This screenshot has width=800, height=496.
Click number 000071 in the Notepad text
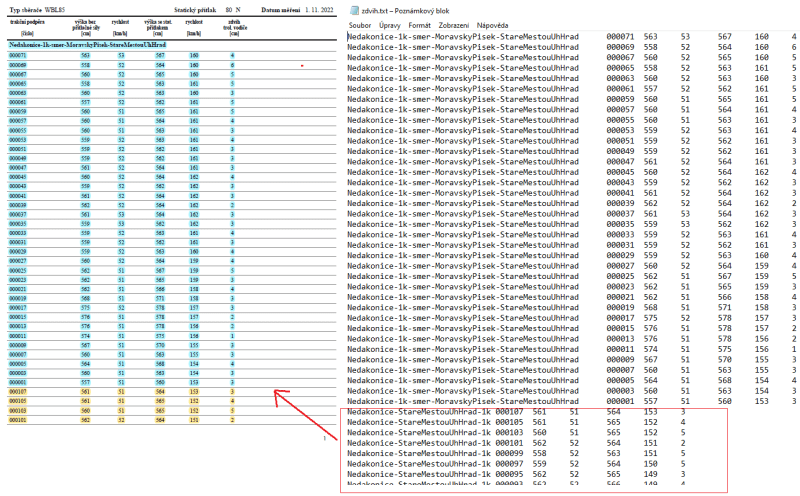[x=620, y=37]
